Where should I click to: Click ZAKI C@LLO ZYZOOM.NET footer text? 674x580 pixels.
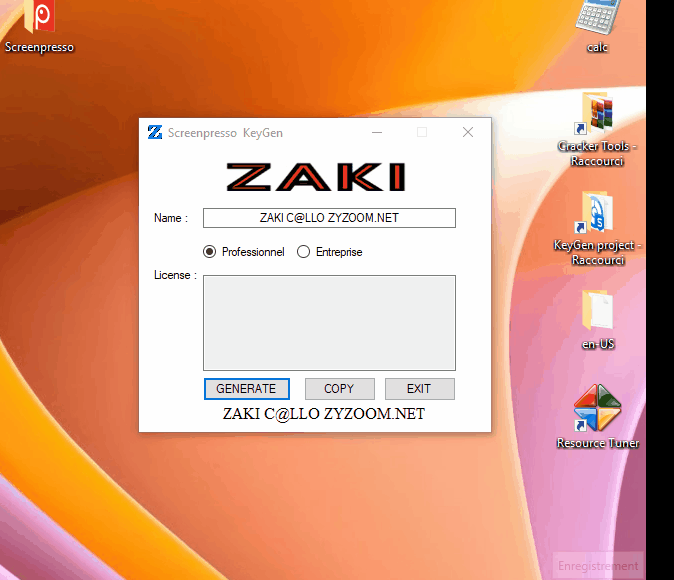pyautogui.click(x=324, y=414)
